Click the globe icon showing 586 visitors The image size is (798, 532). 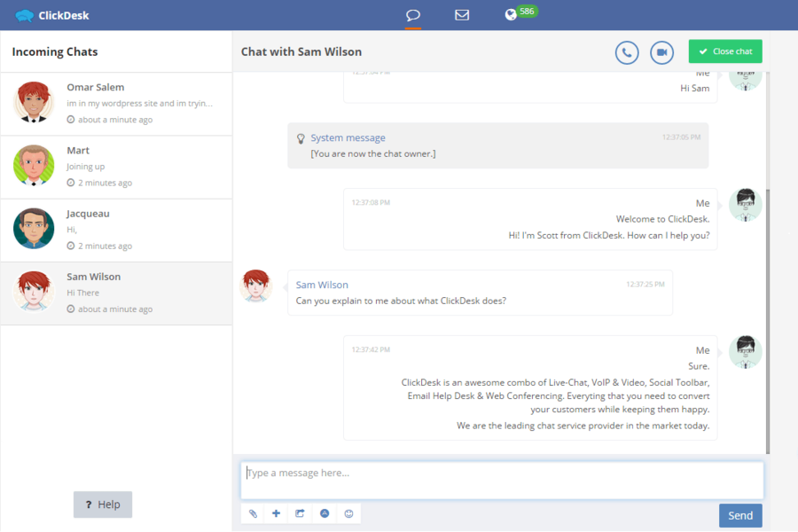(x=521, y=13)
